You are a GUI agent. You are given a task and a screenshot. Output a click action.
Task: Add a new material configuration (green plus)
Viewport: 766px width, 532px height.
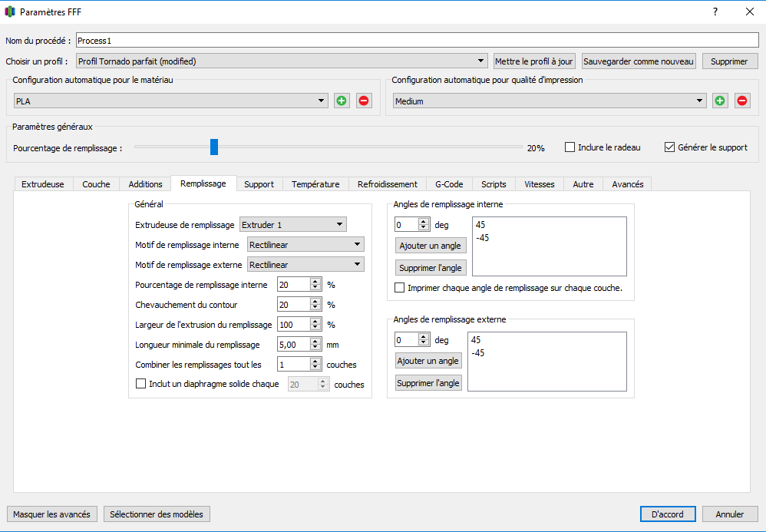(342, 101)
